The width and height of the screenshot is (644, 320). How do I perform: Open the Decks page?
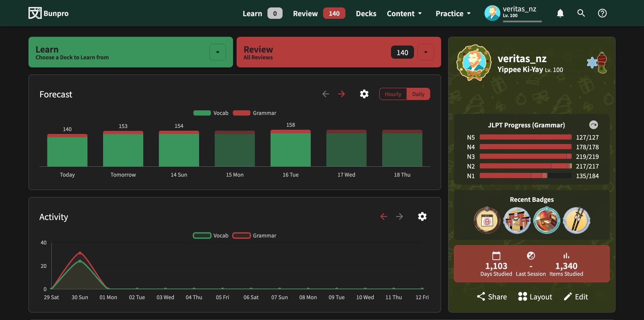click(366, 13)
